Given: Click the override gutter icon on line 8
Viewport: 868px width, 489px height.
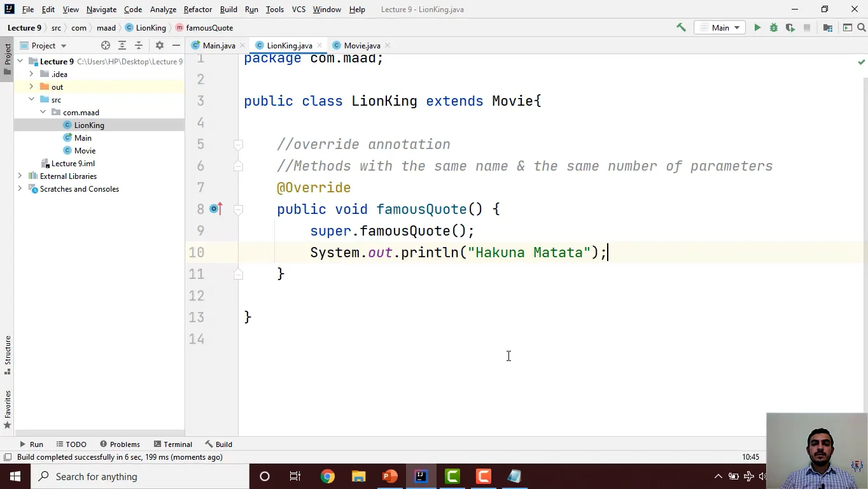Looking at the screenshot, I should pyautogui.click(x=215, y=209).
